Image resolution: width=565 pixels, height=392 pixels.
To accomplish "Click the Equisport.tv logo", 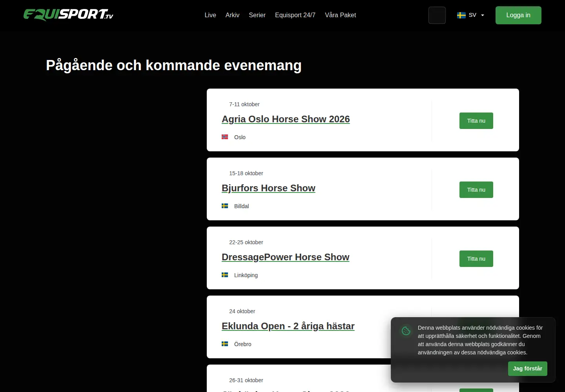I will point(68,15).
